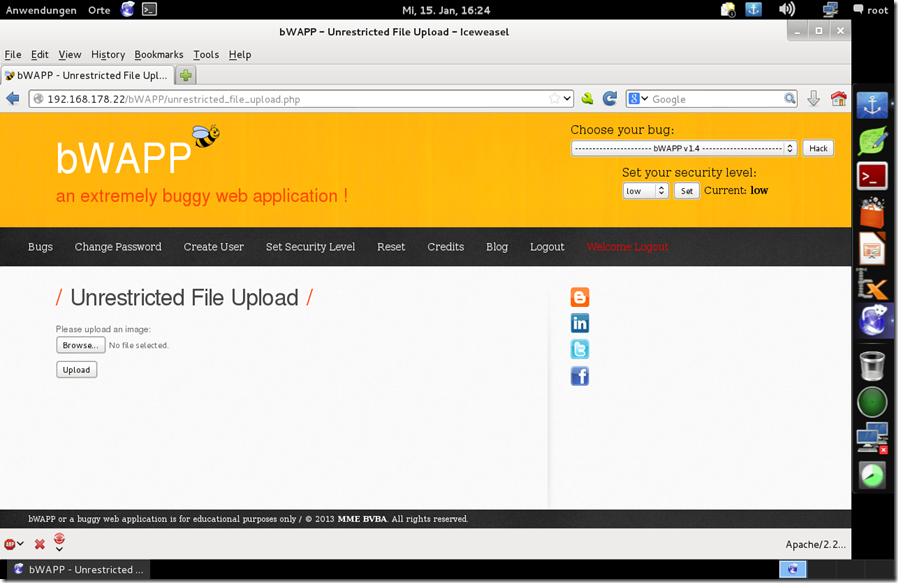Click the Upload button
Screen dimensions: 898x583
76,370
